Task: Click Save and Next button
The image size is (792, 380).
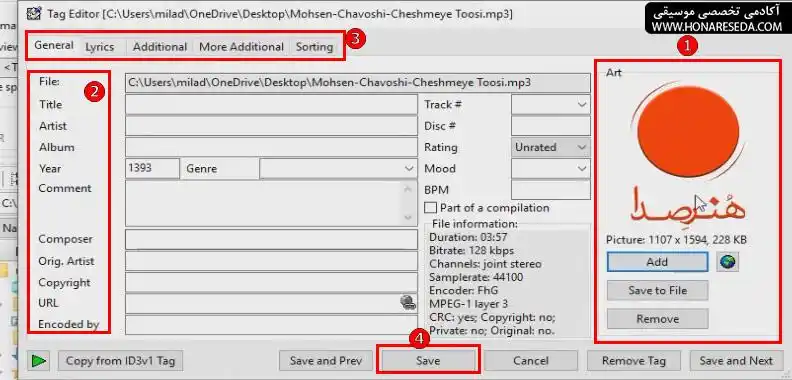Action: (736, 361)
